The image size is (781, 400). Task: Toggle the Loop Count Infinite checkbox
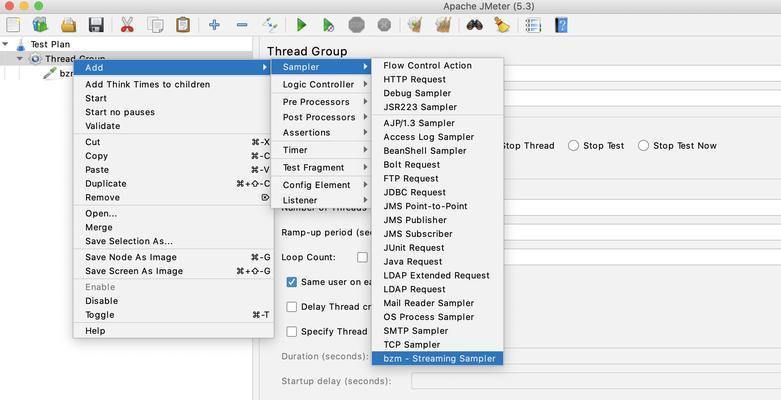[362, 257]
